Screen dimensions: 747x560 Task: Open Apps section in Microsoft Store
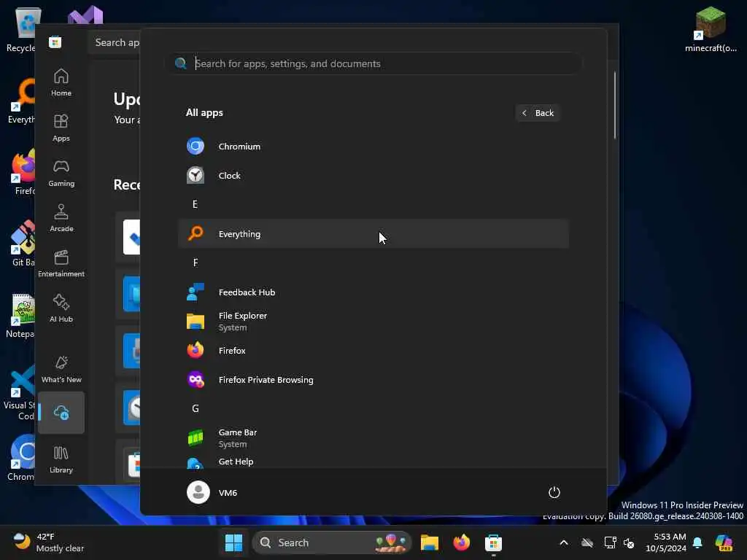(x=61, y=128)
